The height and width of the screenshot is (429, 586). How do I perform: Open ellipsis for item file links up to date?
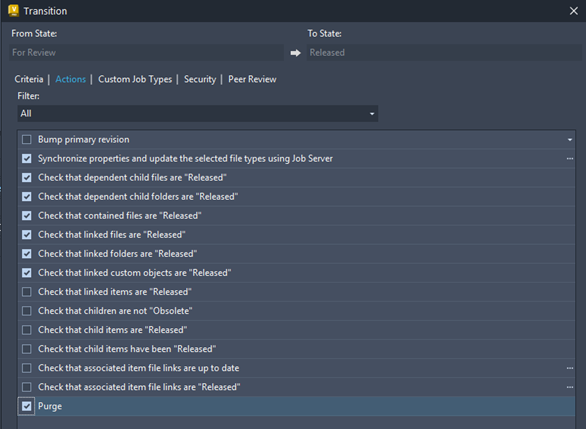coord(570,368)
